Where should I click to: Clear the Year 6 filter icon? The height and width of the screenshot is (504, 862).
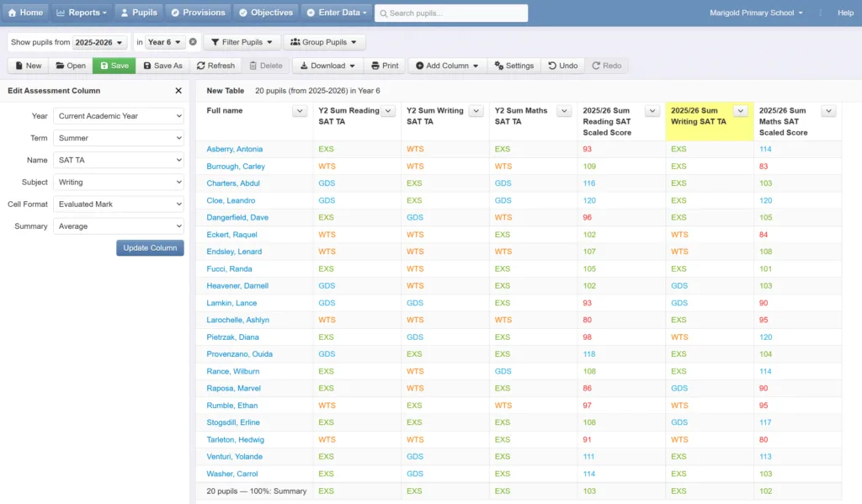pyautogui.click(x=193, y=42)
